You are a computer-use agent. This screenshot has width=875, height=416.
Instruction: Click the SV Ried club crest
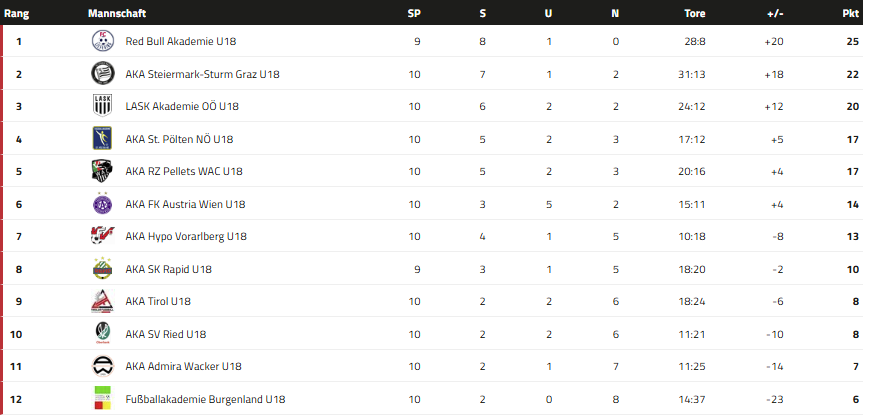102,334
